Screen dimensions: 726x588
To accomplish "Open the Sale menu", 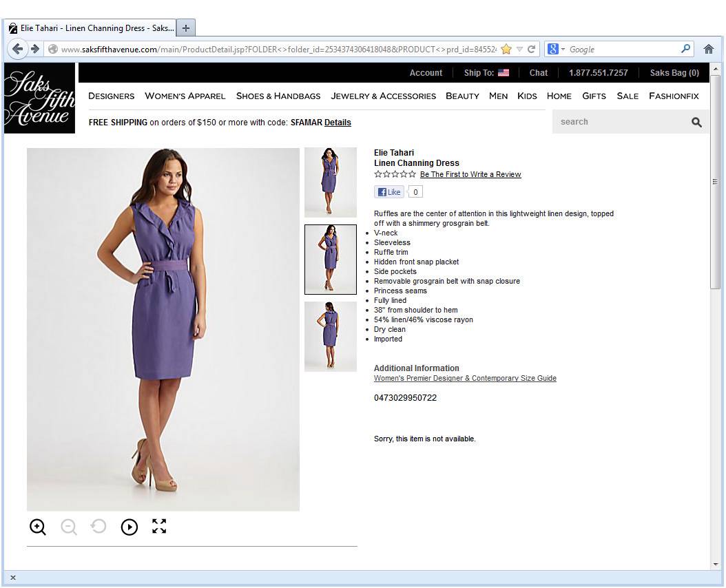I will coord(628,96).
